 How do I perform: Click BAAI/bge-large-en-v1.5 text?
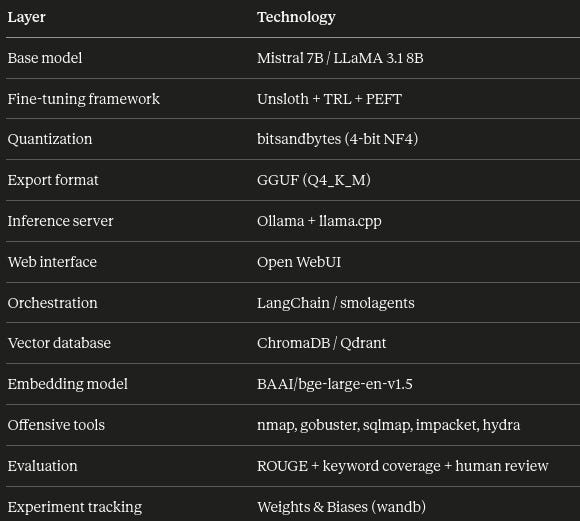click(x=334, y=384)
